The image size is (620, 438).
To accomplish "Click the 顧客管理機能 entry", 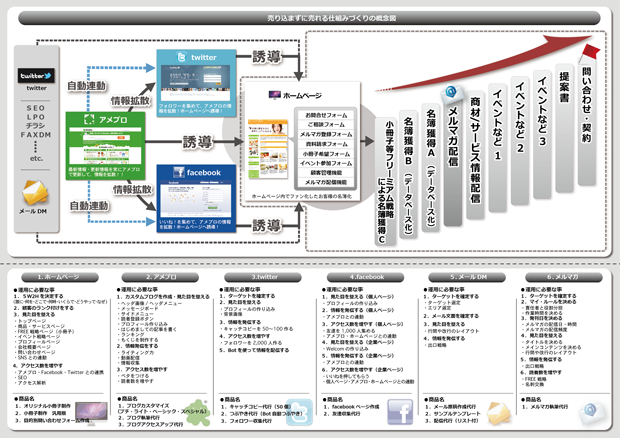I will (x=326, y=173).
